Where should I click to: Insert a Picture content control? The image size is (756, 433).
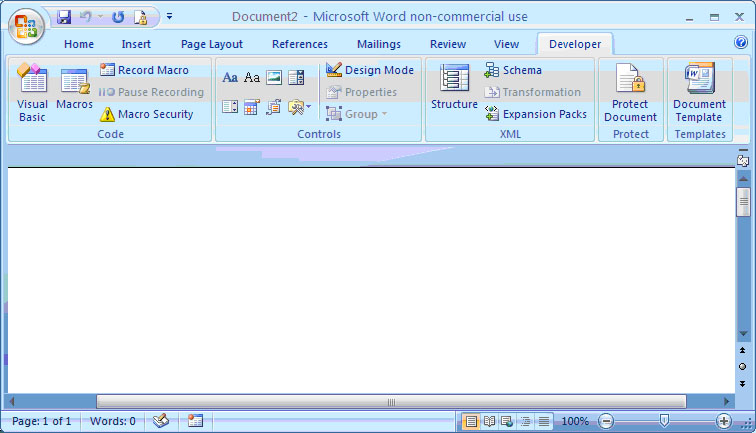point(274,77)
